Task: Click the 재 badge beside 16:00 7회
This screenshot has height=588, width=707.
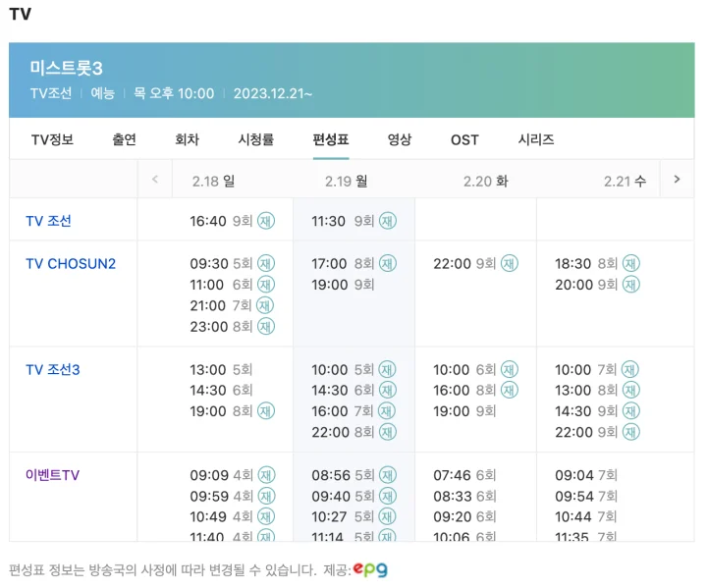Action: [387, 410]
